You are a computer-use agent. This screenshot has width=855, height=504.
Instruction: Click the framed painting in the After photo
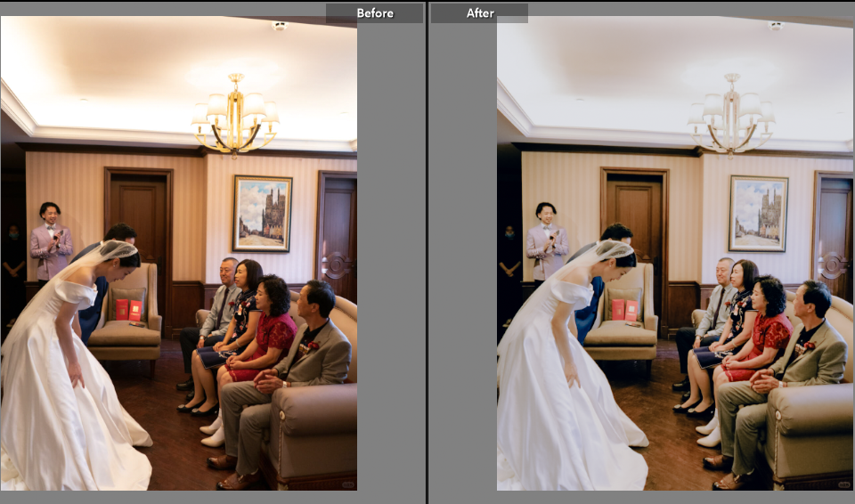[x=758, y=214]
